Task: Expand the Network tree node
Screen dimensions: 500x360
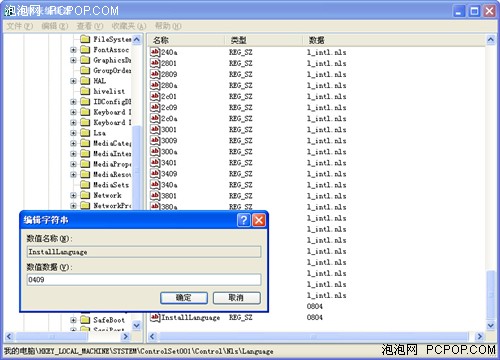Action: 73,195
